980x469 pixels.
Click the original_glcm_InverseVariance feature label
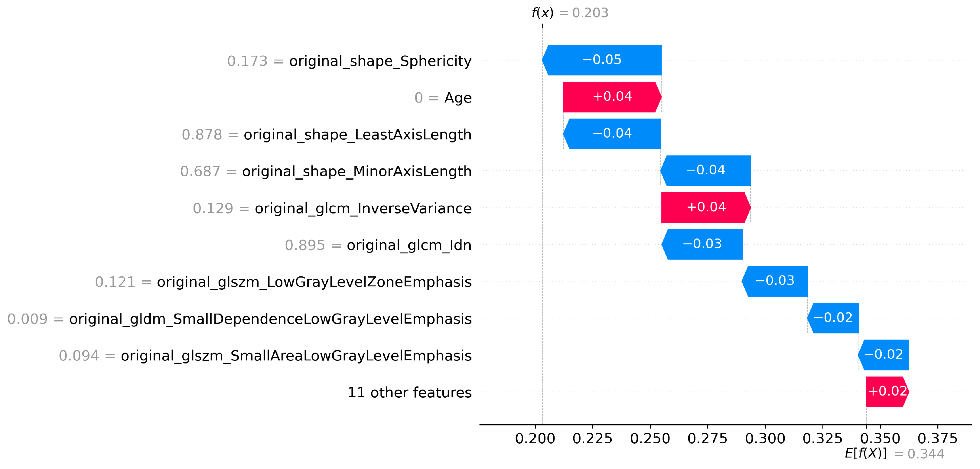(x=363, y=208)
